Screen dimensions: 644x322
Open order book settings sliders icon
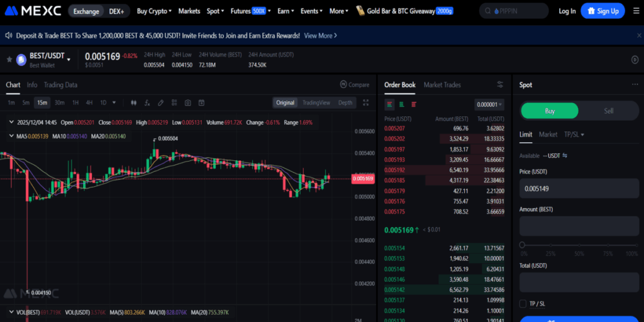point(500,85)
